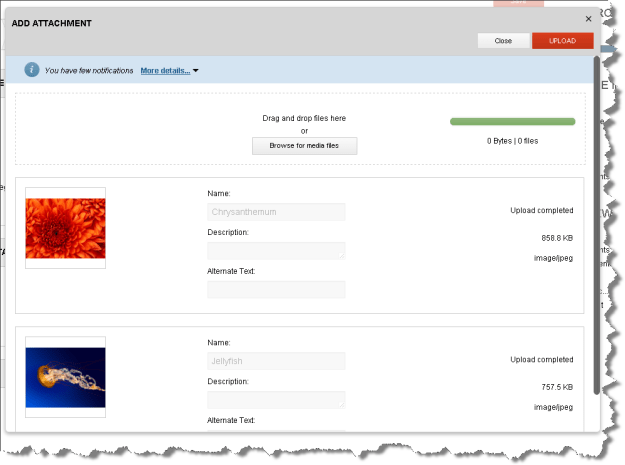Viewport: 625px width, 465px height.
Task: Click the green upload progress bar
Action: coord(513,122)
